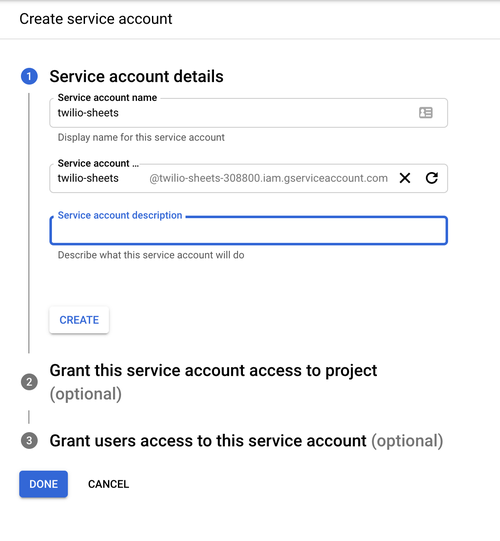This screenshot has height=541, width=500.
Task: Expand Grant this service account access to project
Action: pos(213,382)
